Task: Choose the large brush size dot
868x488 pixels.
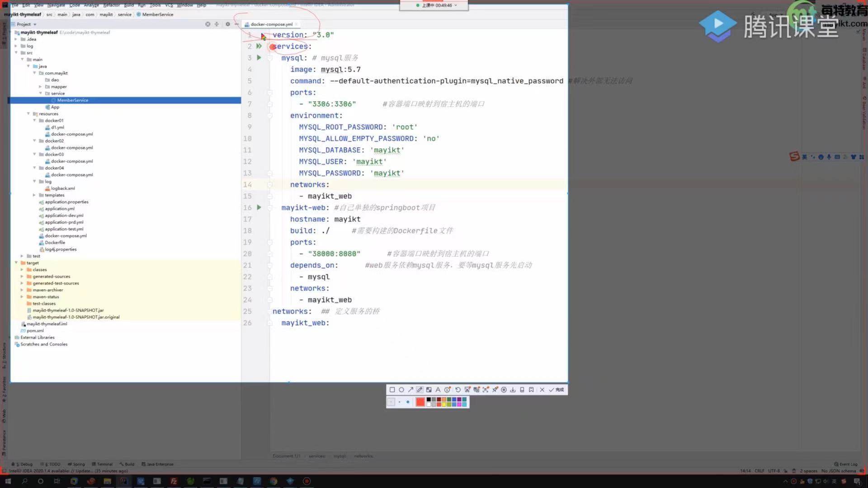Action: click(x=408, y=402)
